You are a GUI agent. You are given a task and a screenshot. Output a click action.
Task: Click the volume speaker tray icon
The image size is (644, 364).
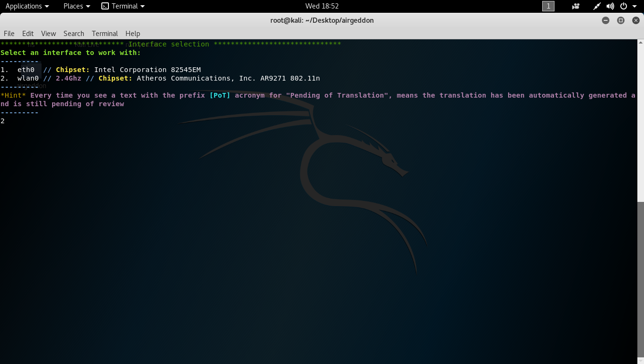610,6
